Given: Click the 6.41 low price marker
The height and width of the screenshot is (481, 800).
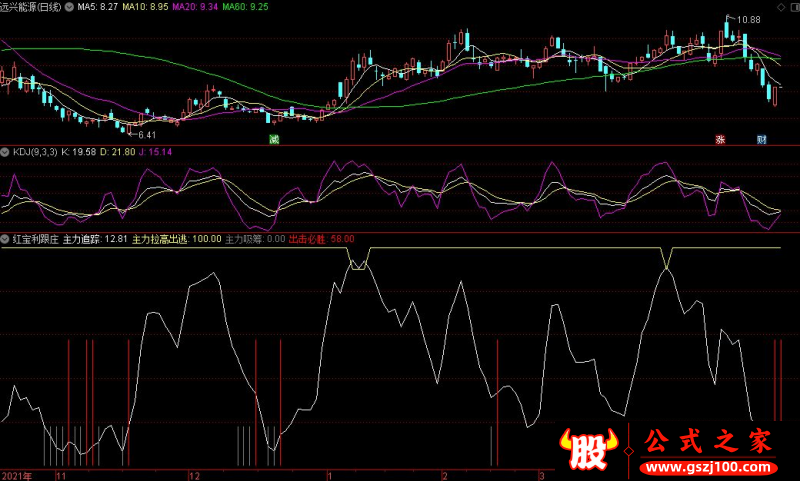Looking at the screenshot, I should tap(147, 135).
